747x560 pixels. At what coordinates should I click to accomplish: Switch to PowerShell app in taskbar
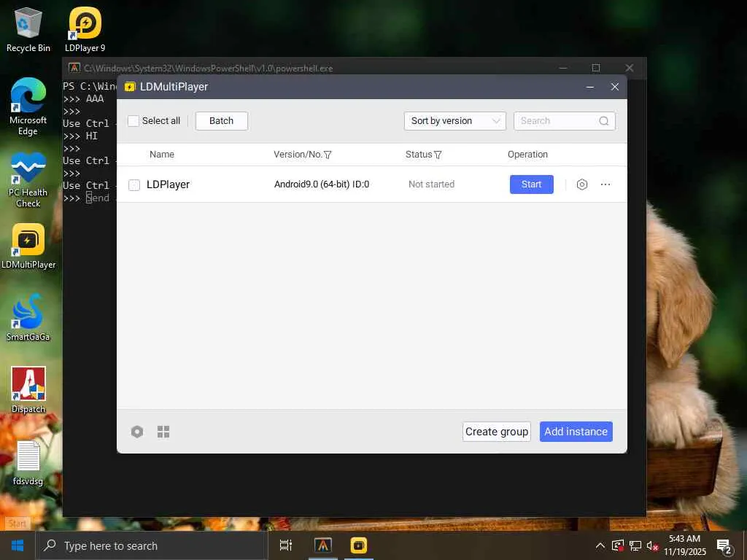pyautogui.click(x=323, y=545)
